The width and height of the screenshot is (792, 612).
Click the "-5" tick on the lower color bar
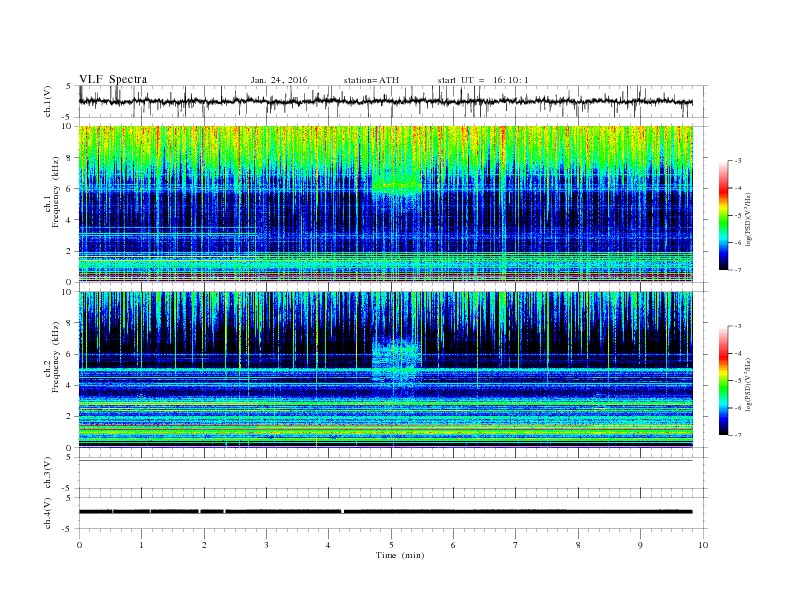[x=738, y=381]
